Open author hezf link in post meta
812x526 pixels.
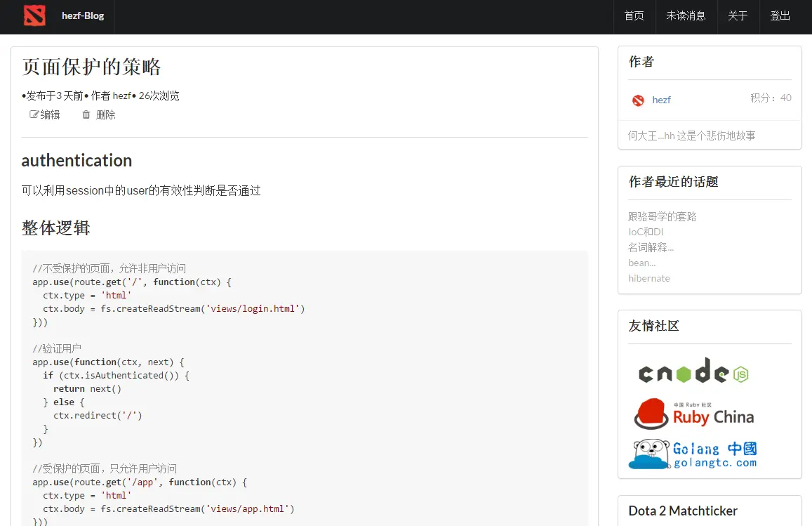(x=121, y=96)
